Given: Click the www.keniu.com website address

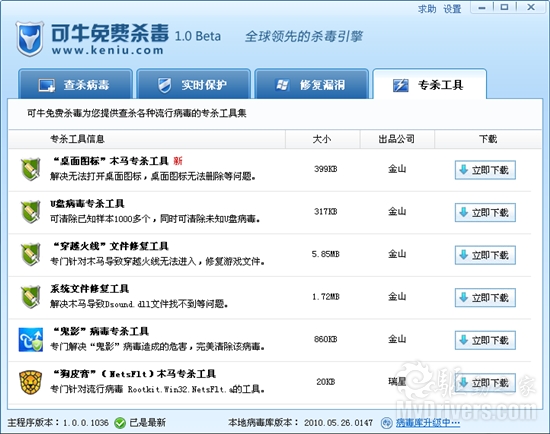Looking at the screenshot, I should point(108,51).
